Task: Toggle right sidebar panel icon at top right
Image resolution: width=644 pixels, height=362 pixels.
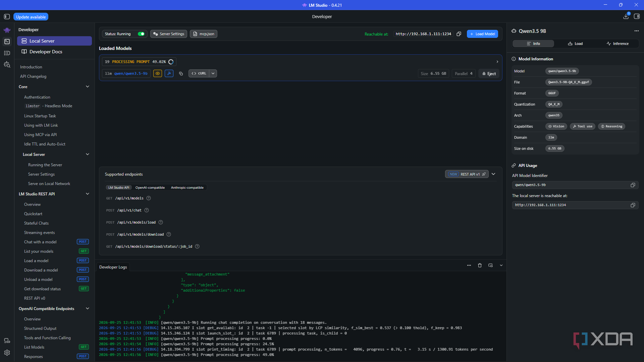Action: point(637,16)
